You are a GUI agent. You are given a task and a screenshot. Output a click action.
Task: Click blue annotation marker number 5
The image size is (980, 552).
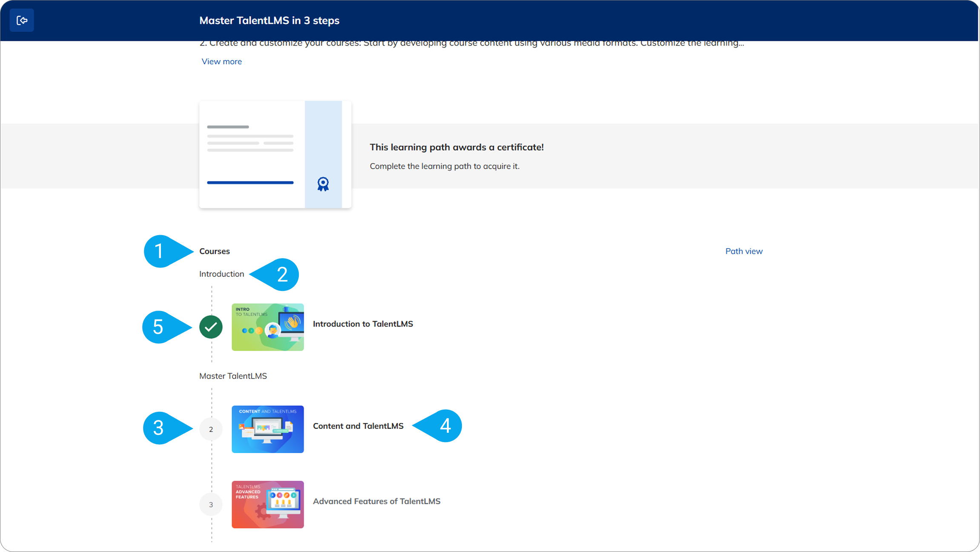pyautogui.click(x=159, y=327)
